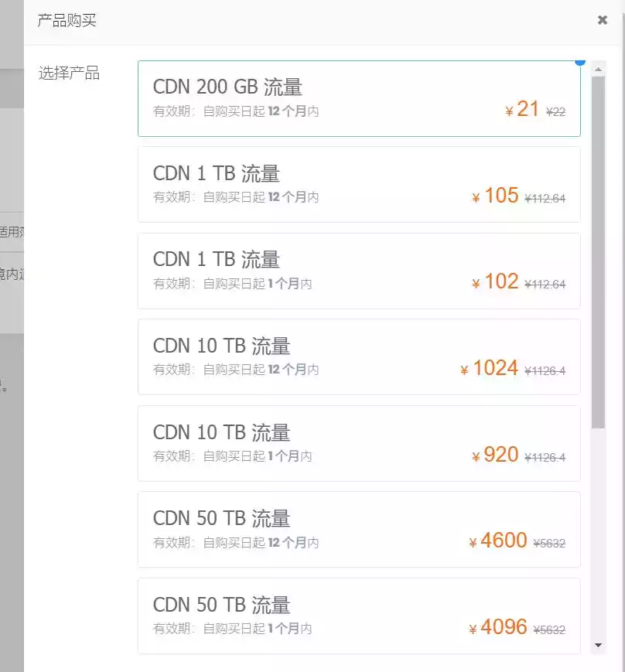Click scrollbar up arrow in product list
The width and height of the screenshot is (625, 672).
[x=599, y=69]
